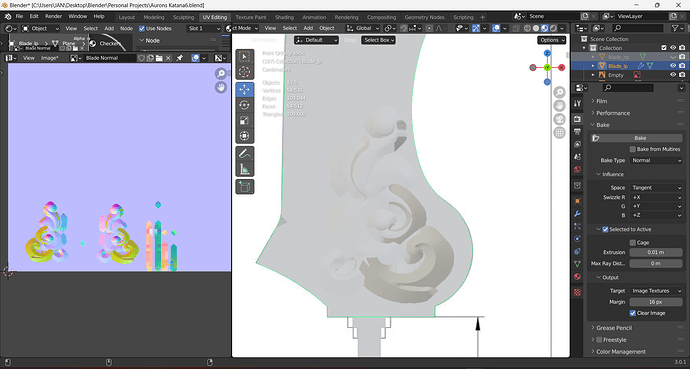Activate the Annotate tool
This screenshot has height=369, width=690.
pos(245,153)
